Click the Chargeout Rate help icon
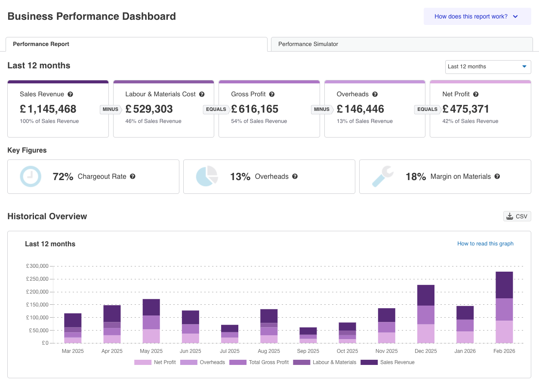 tap(132, 176)
